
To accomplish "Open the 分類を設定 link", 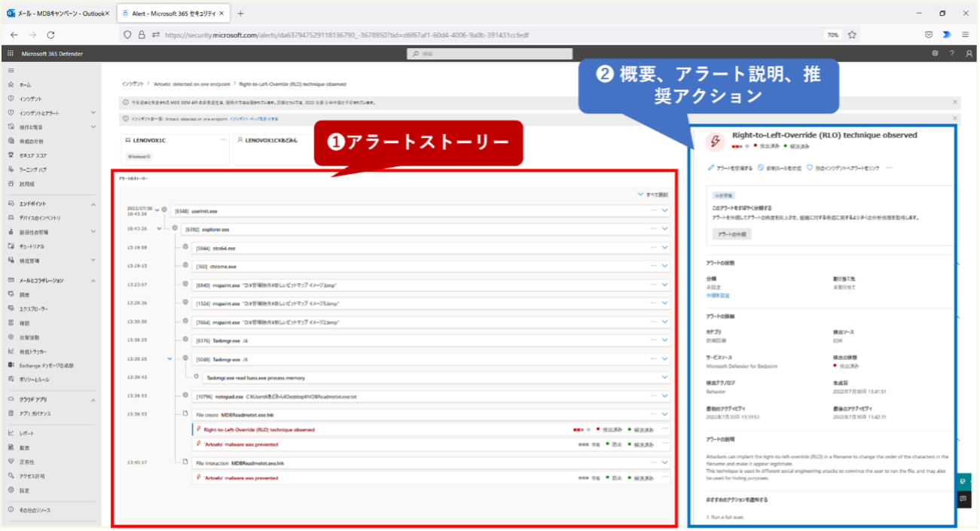I will (x=718, y=295).
